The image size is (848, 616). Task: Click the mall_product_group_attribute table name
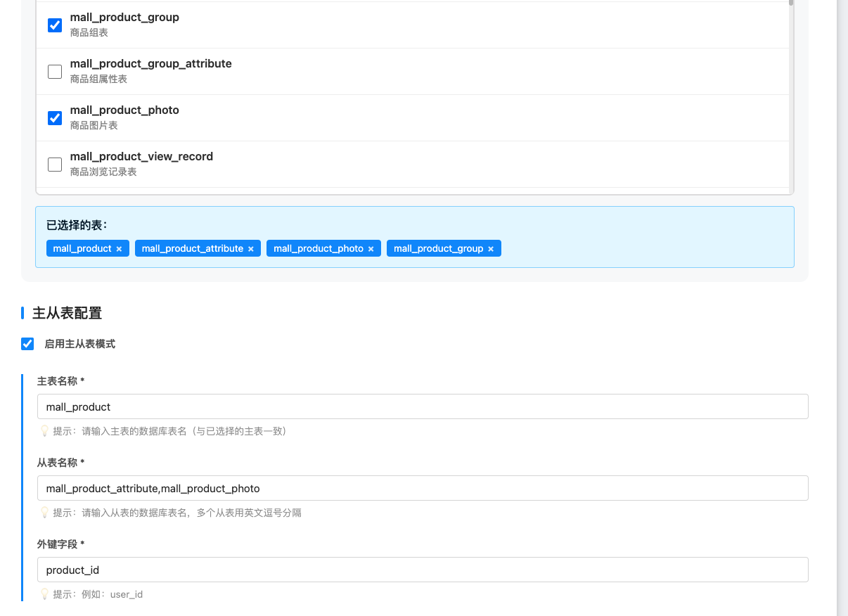(x=150, y=64)
